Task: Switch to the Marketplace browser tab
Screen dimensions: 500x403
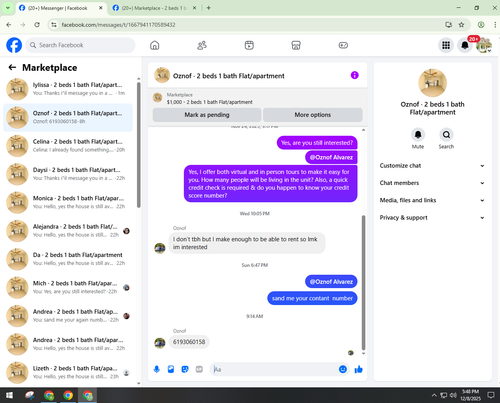Action: pyautogui.click(x=153, y=8)
